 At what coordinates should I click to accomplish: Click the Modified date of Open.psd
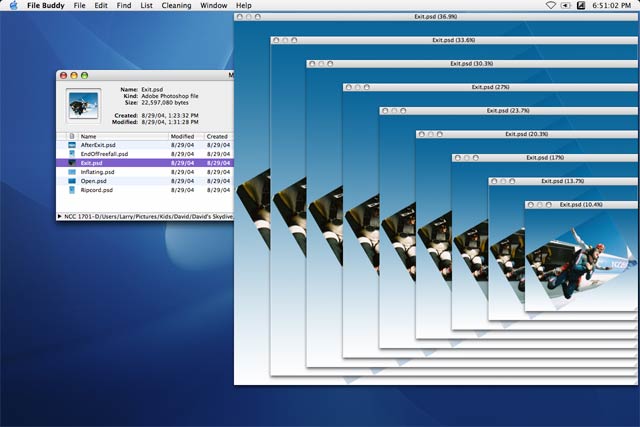pyautogui.click(x=182, y=181)
